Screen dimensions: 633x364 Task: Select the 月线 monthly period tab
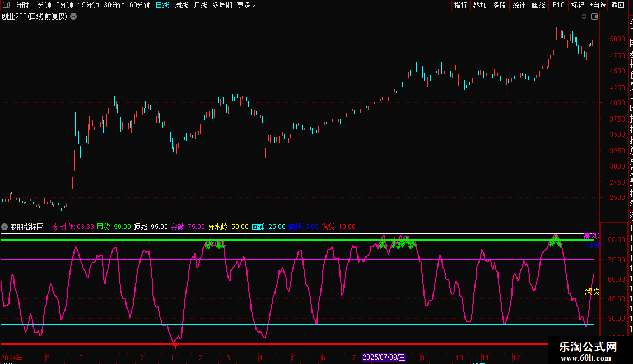200,5
